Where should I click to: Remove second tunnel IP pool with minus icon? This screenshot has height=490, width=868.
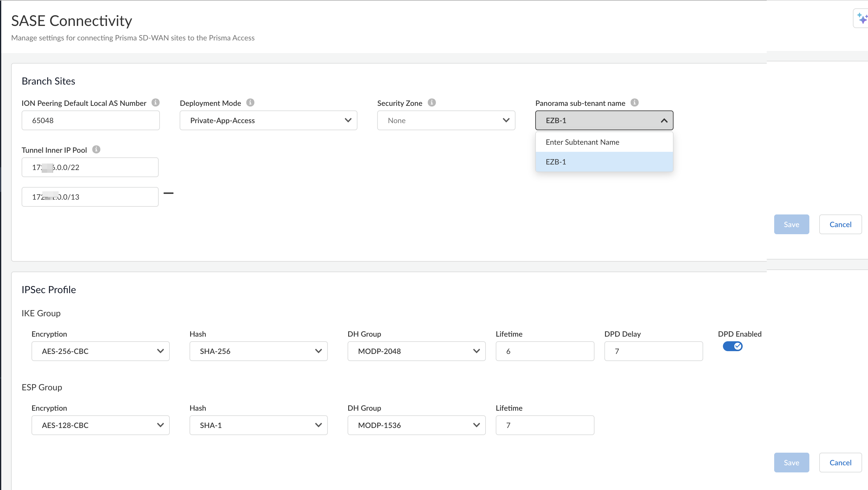[169, 193]
